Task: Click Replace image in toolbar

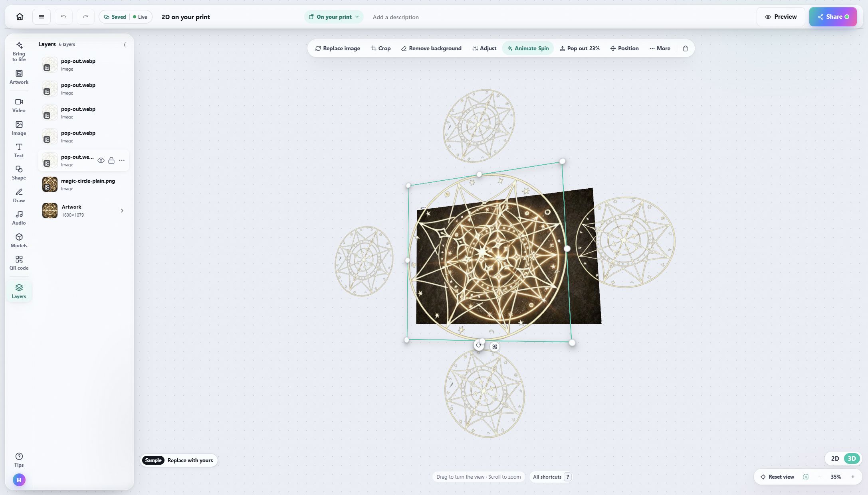Action: click(x=337, y=48)
